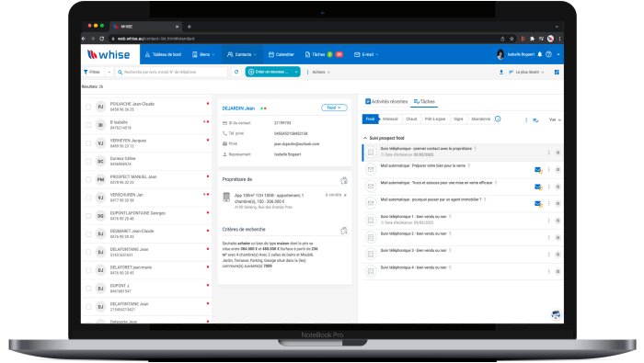Click the download/export icon
644x363 pixels.
pos(501,72)
